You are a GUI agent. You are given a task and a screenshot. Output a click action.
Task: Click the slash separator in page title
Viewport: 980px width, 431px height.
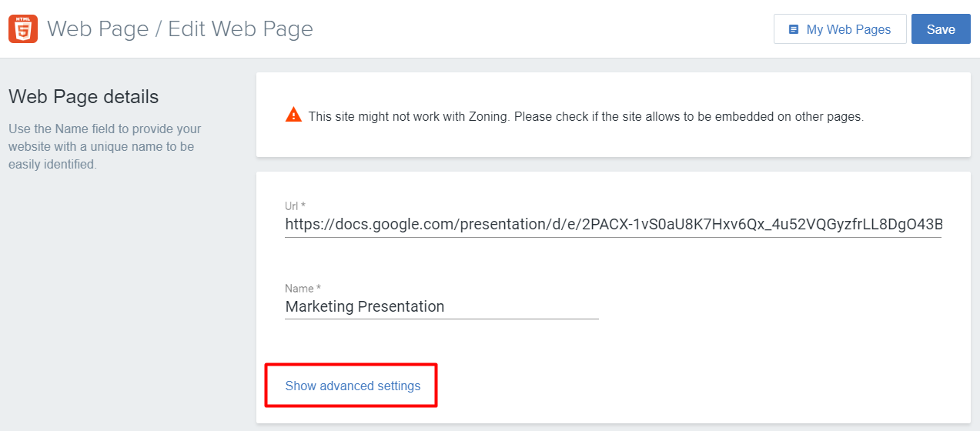(159, 29)
